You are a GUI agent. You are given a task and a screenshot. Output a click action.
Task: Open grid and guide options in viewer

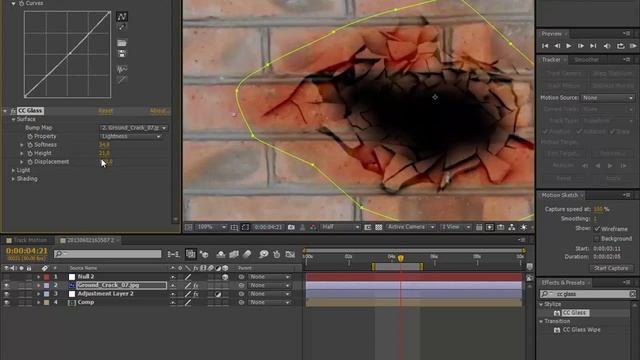coord(234,227)
